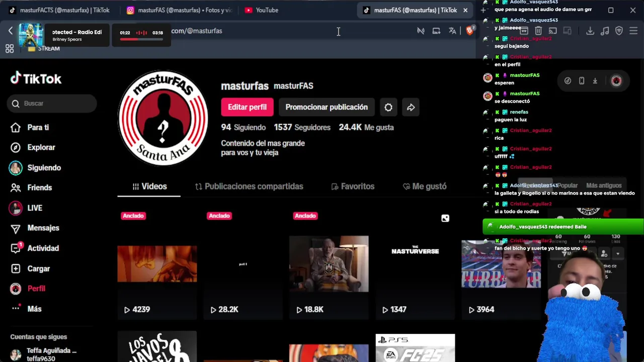Viewport: 644px width, 362px height.
Task: Click Promocionar publicación button
Action: 327,107
